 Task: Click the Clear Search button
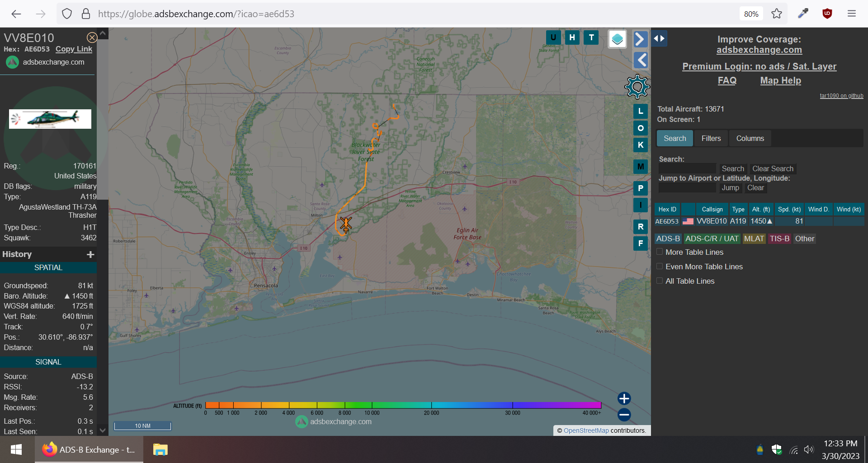tap(773, 169)
